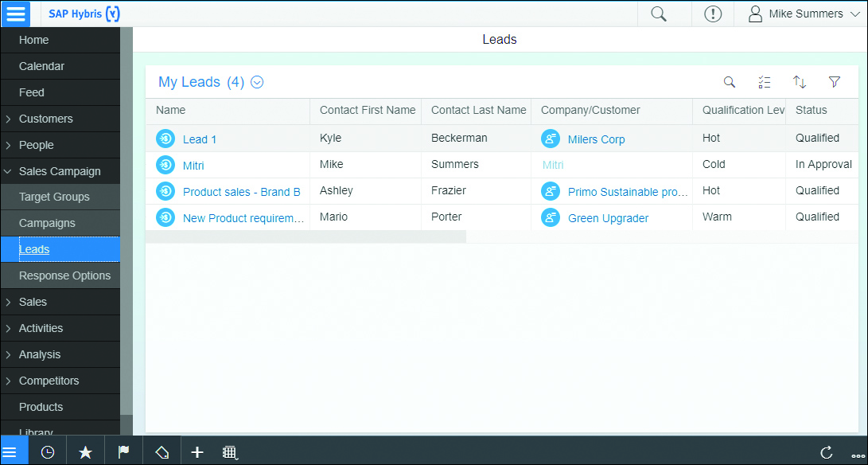868x465 pixels.
Task: Click the lead icon beside Product sales - Brand B
Action: [x=165, y=191]
